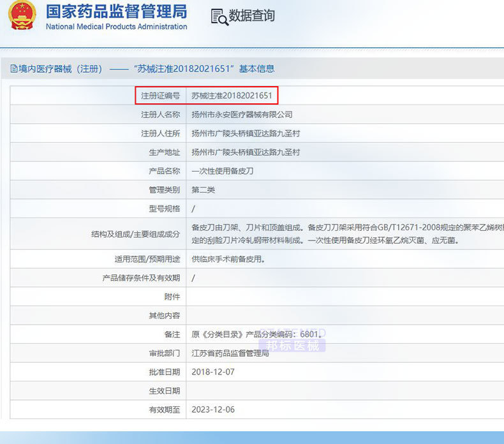504x444 pixels.
Task: Click the 型号规格 label
Action: coord(164,209)
